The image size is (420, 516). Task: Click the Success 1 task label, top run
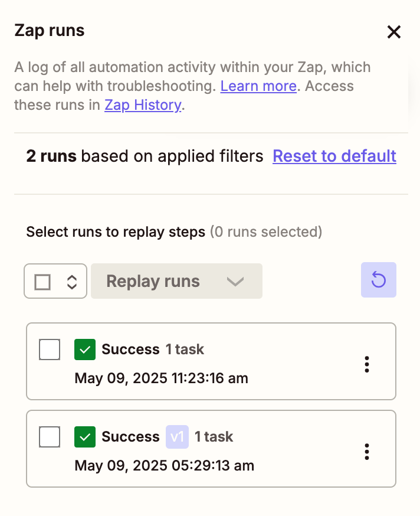point(153,349)
